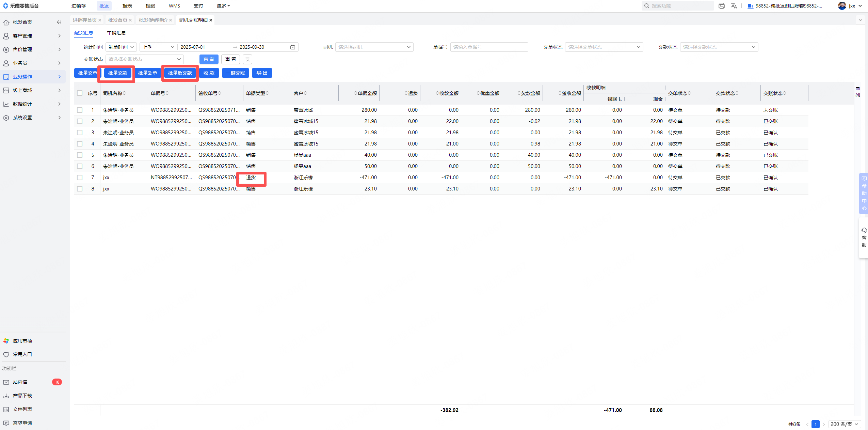Check the row 1 checkbox
The width and height of the screenshot is (868, 430).
pyautogui.click(x=80, y=110)
